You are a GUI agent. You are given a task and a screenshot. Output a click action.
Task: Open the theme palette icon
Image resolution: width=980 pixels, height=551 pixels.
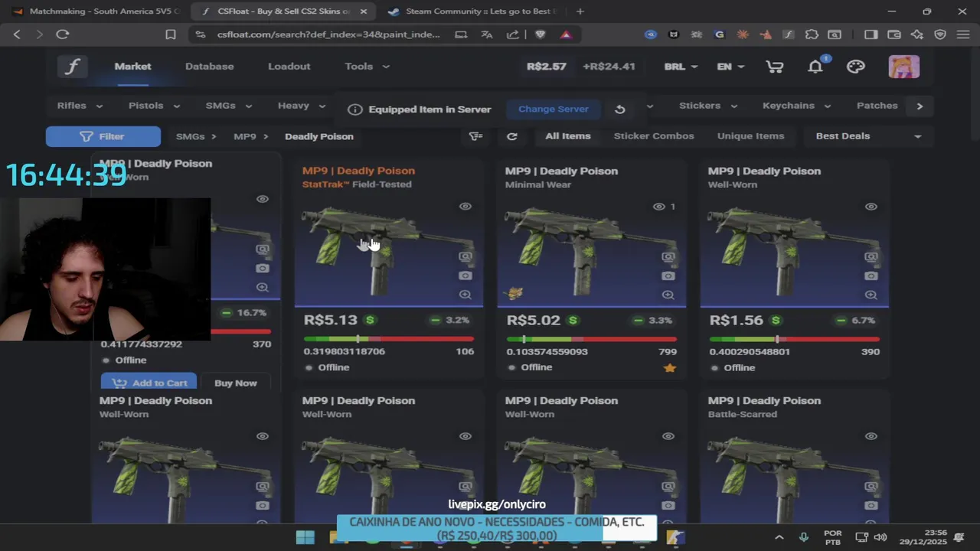pyautogui.click(x=856, y=67)
